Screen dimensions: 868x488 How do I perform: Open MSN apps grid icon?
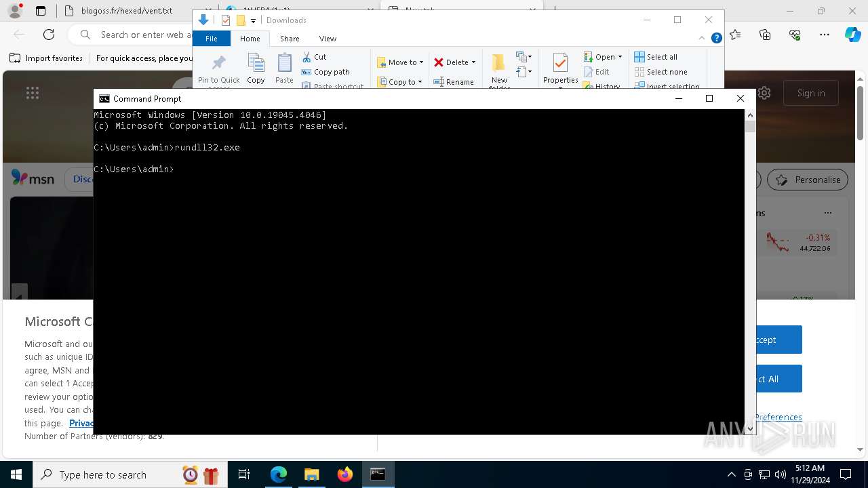tap(33, 93)
